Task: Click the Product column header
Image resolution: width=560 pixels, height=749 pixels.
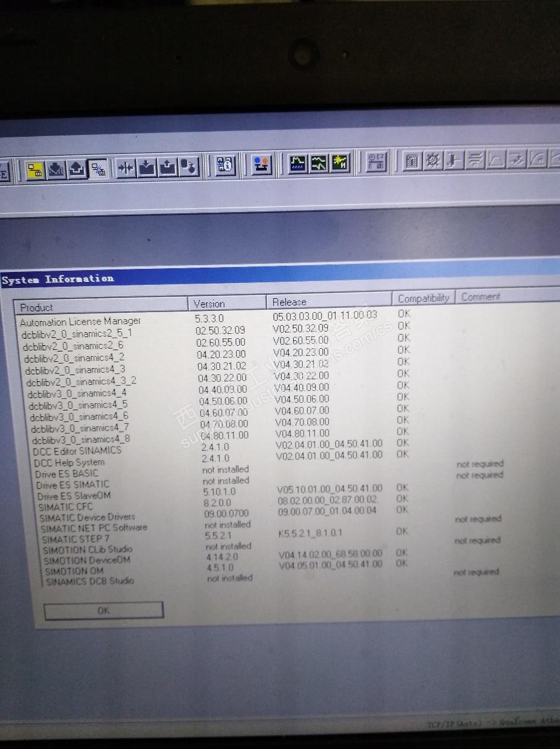Action: click(x=102, y=306)
